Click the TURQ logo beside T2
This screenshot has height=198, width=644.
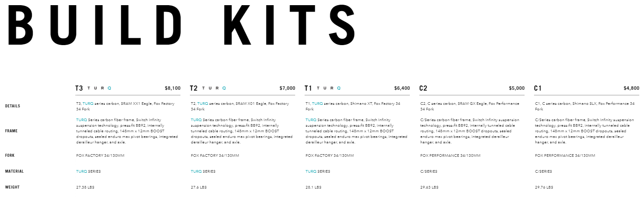[x=214, y=88]
